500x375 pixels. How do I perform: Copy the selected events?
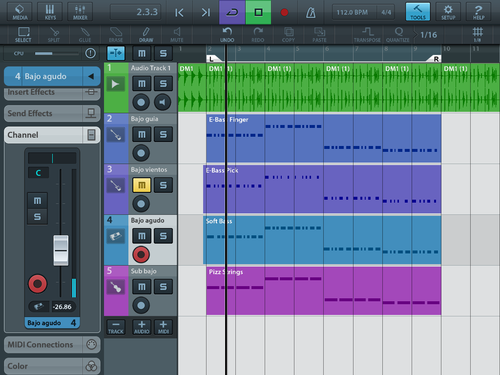click(x=288, y=35)
